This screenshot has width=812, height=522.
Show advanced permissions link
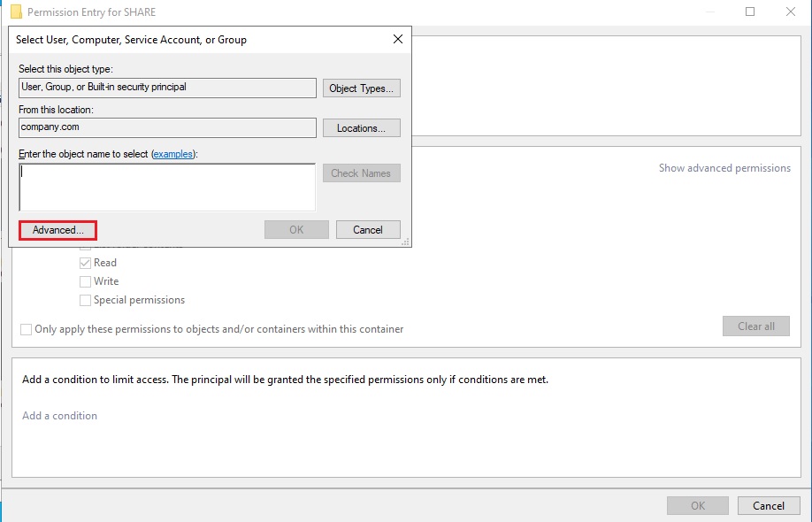pos(724,168)
